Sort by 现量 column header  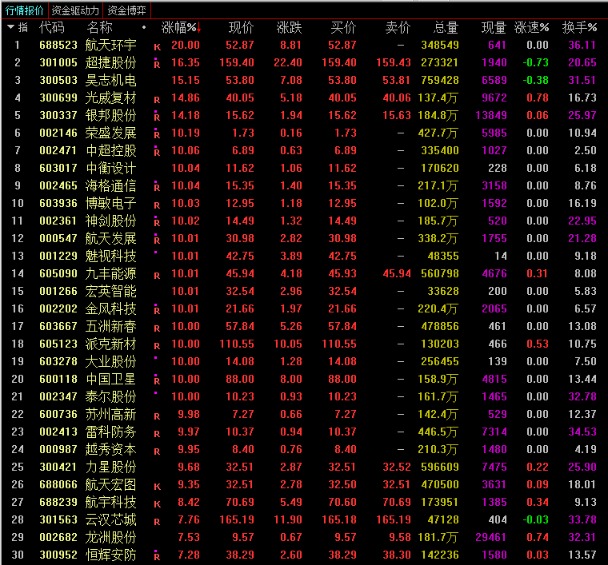[494, 28]
